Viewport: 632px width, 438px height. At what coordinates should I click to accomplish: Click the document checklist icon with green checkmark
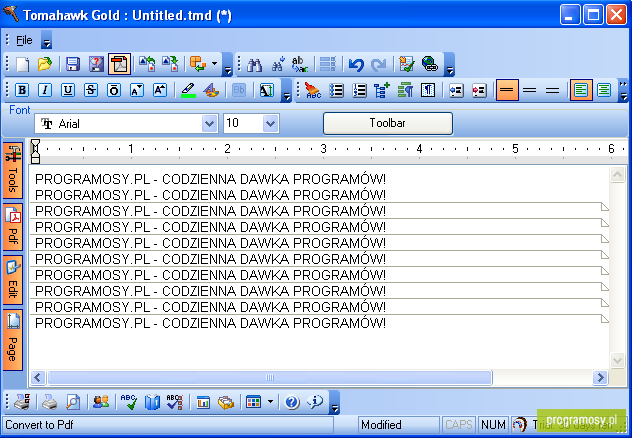[406, 64]
